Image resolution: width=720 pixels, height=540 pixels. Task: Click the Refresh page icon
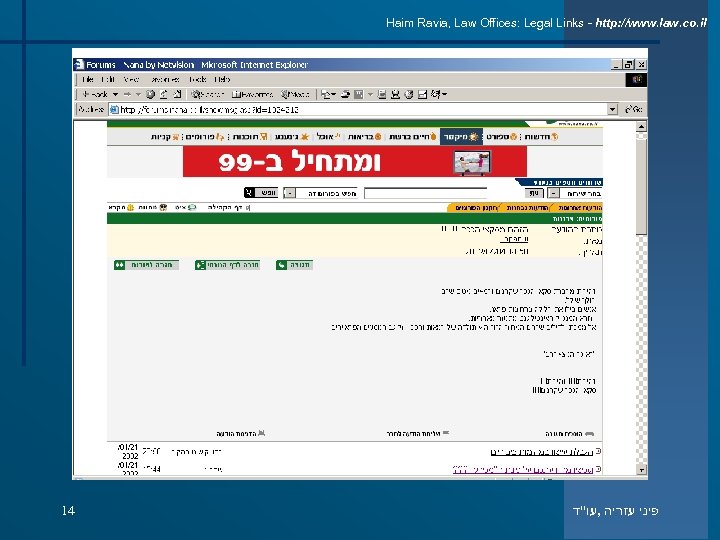tap(163, 95)
